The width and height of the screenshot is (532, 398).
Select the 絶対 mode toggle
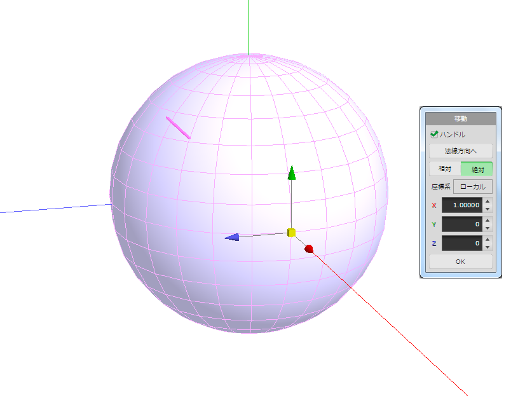pyautogui.click(x=476, y=169)
